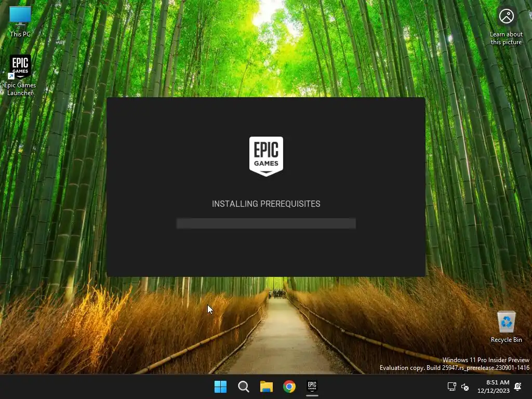Screen dimensions: 532x399
Task: Click the installing prerequisites progress bar
Action: (x=266, y=223)
